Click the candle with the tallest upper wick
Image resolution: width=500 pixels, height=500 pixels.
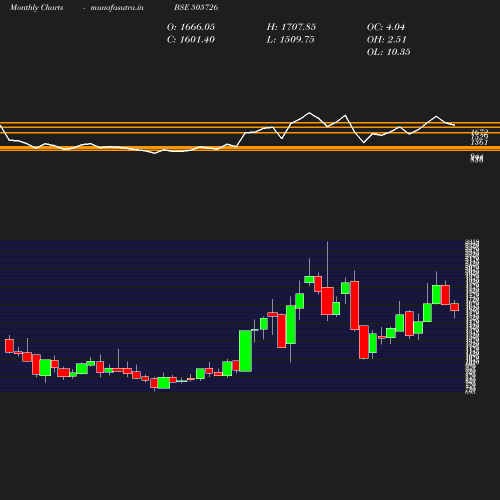coord(327,301)
